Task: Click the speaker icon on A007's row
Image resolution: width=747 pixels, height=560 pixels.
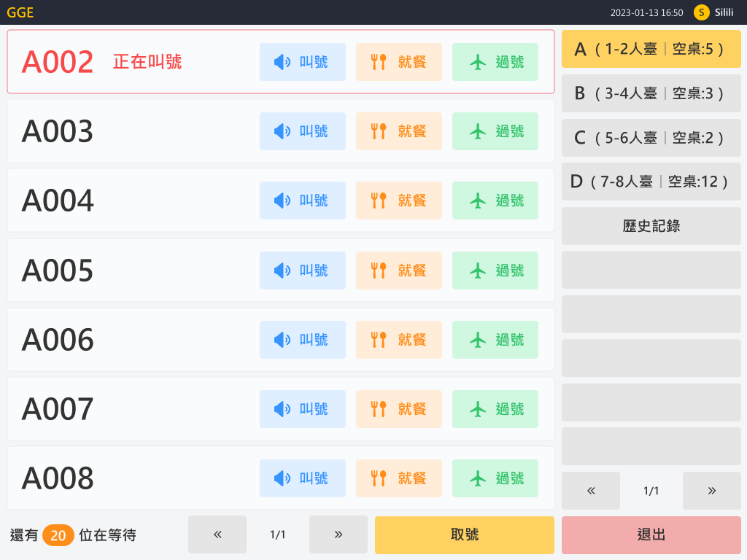Action: [279, 408]
